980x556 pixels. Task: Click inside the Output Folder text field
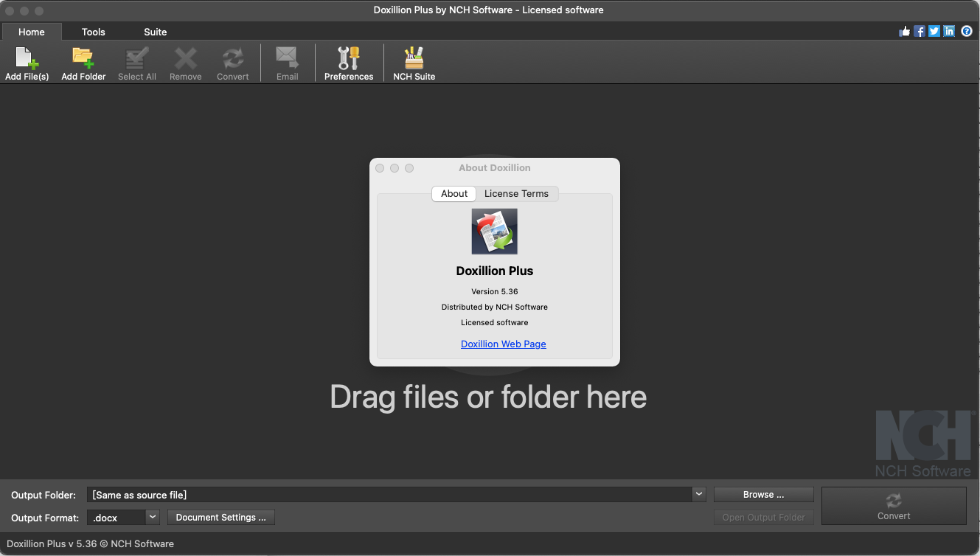[x=369, y=494]
